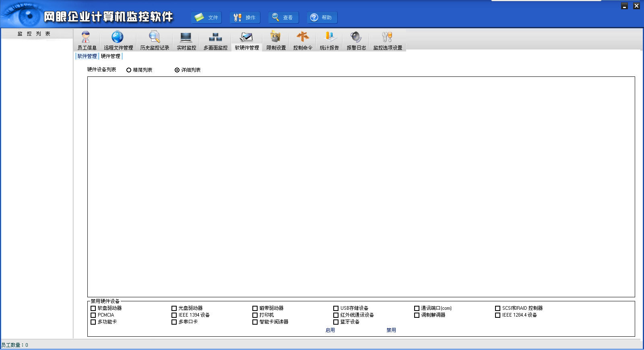Viewport: 644px width, 350px height.
Task: Select the 详细列表 radio button
Action: [177, 70]
